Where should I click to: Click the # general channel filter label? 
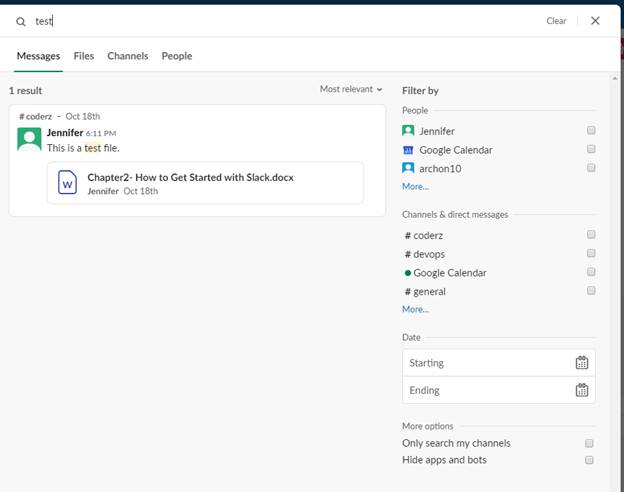point(425,291)
